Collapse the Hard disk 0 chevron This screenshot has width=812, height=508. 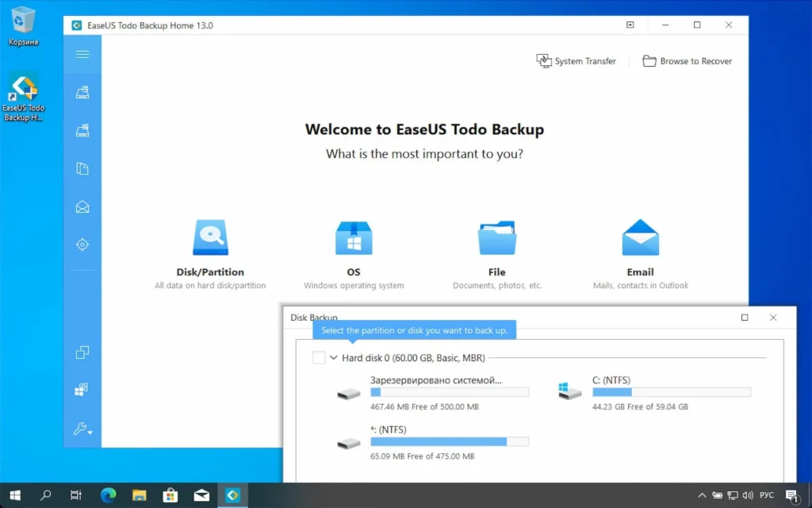(334, 358)
